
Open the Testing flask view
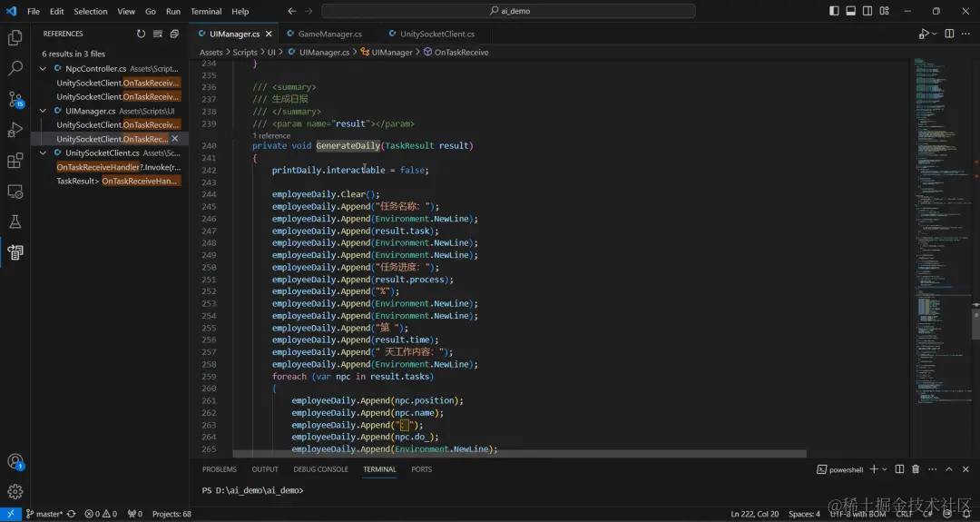click(x=15, y=222)
